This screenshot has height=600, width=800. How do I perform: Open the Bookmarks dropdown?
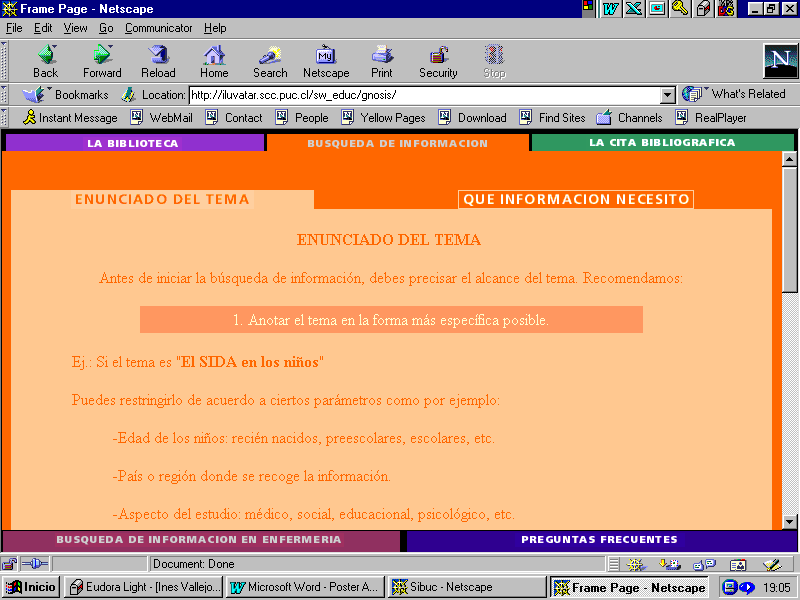point(66,95)
